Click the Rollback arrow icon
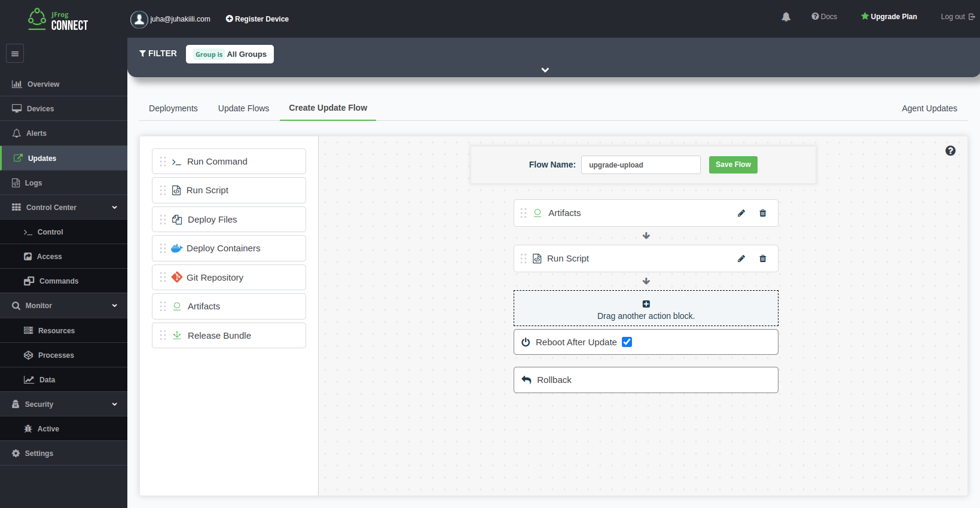The height and width of the screenshot is (508, 980). 526,380
